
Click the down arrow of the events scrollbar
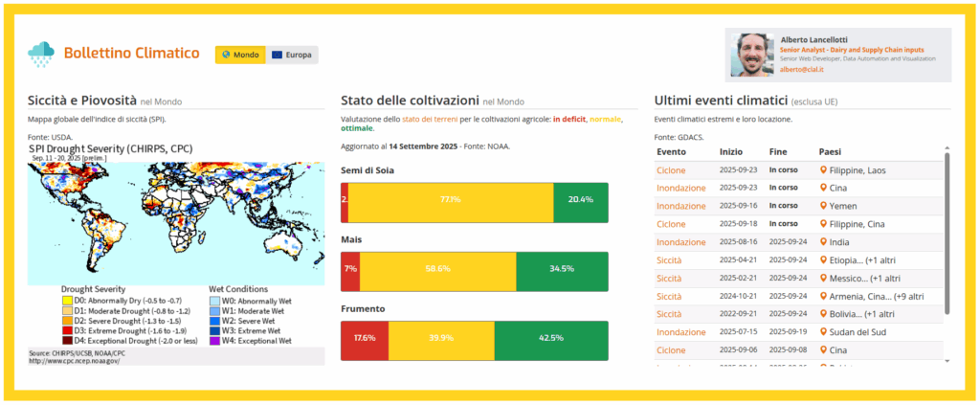point(947,360)
